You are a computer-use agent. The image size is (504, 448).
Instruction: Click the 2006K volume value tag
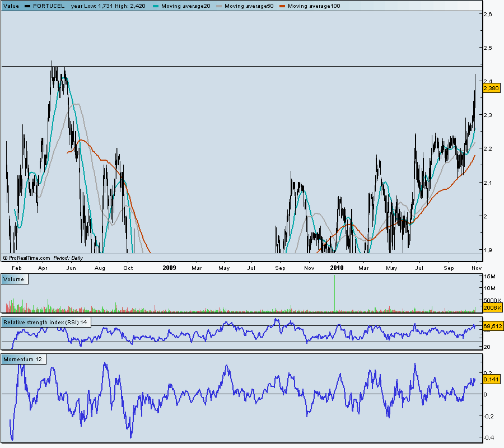click(x=491, y=308)
